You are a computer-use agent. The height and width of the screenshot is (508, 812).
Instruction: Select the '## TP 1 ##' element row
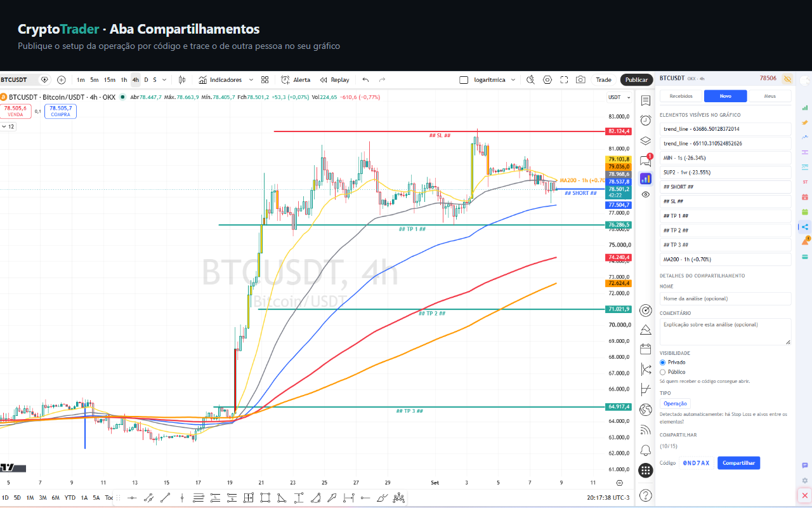tap(726, 216)
